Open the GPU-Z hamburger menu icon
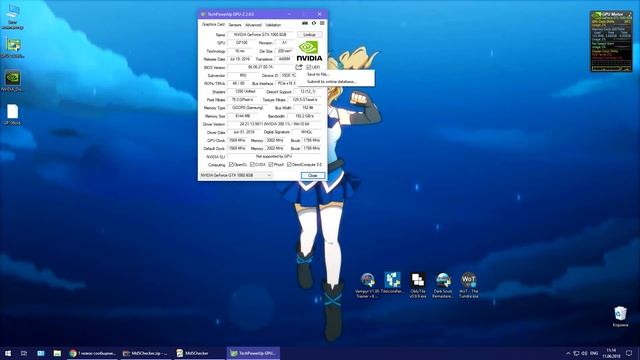This screenshot has height=360, width=640. click(x=322, y=23)
